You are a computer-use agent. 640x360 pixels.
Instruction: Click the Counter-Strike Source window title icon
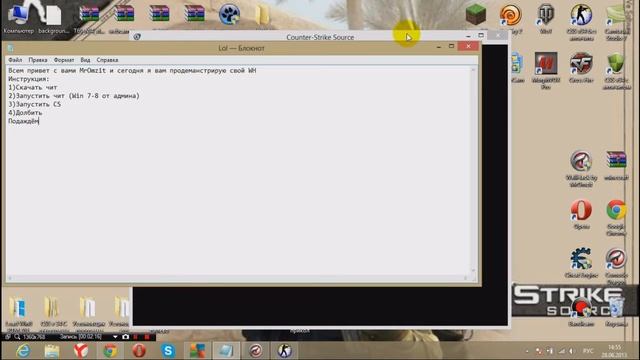[x=137, y=37]
